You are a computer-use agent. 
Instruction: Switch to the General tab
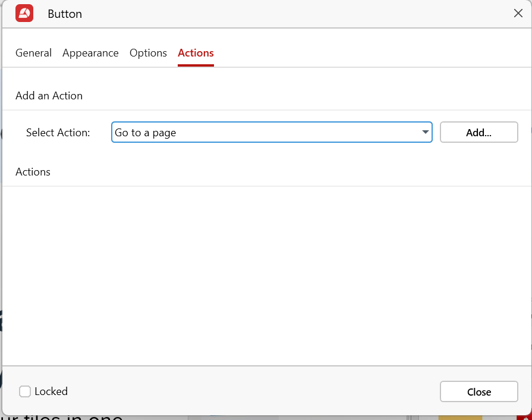33,53
